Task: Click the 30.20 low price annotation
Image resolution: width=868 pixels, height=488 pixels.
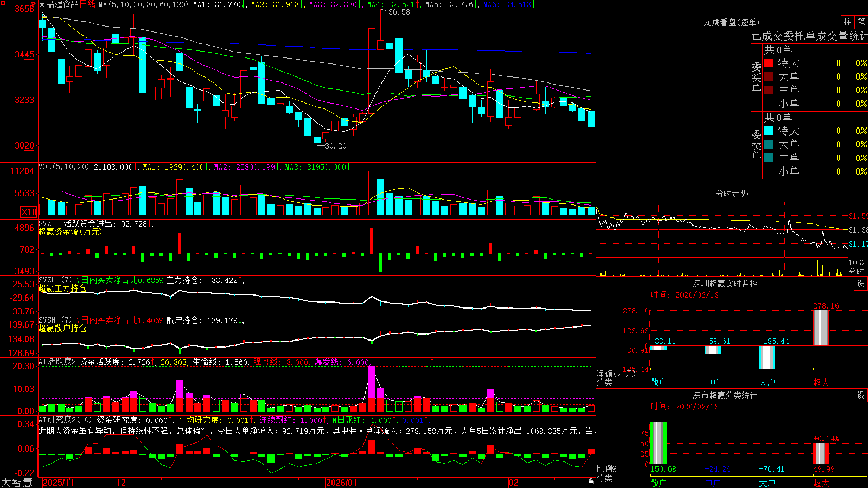Action: click(336, 146)
